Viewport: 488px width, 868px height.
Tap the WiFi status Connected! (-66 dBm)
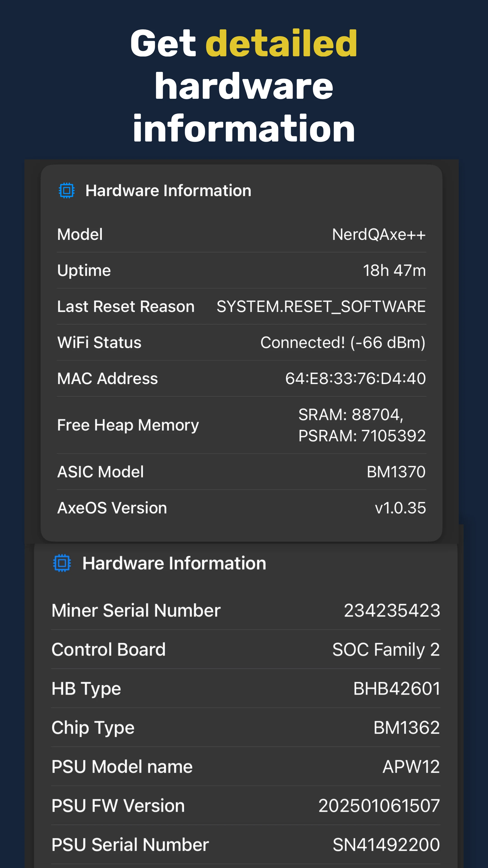343,343
